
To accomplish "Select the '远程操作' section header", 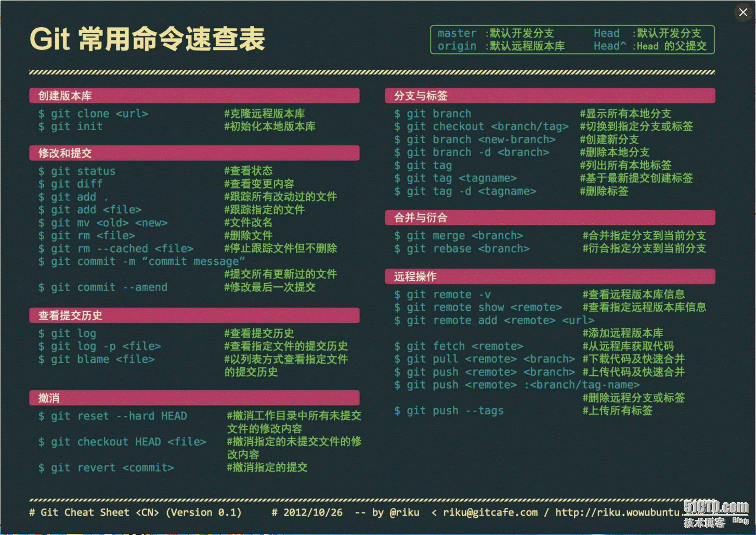I will tap(550, 276).
